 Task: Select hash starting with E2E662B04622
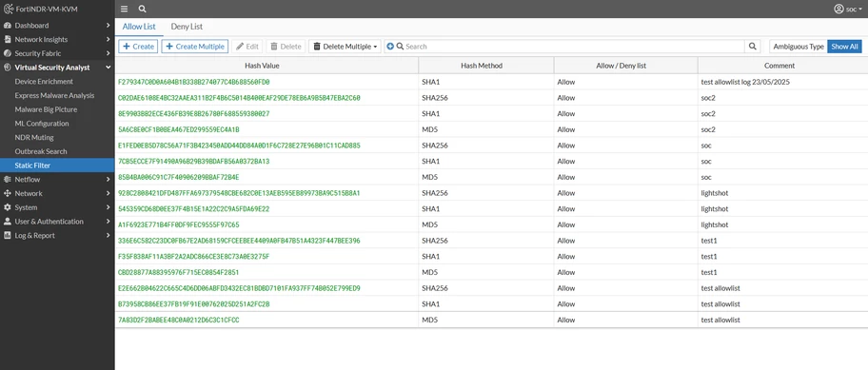click(x=239, y=288)
